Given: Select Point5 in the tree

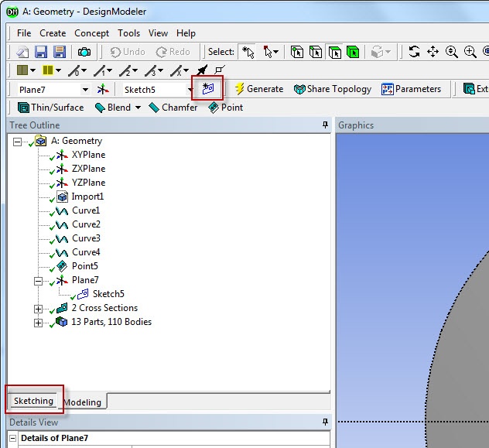Looking at the screenshot, I should [x=85, y=266].
